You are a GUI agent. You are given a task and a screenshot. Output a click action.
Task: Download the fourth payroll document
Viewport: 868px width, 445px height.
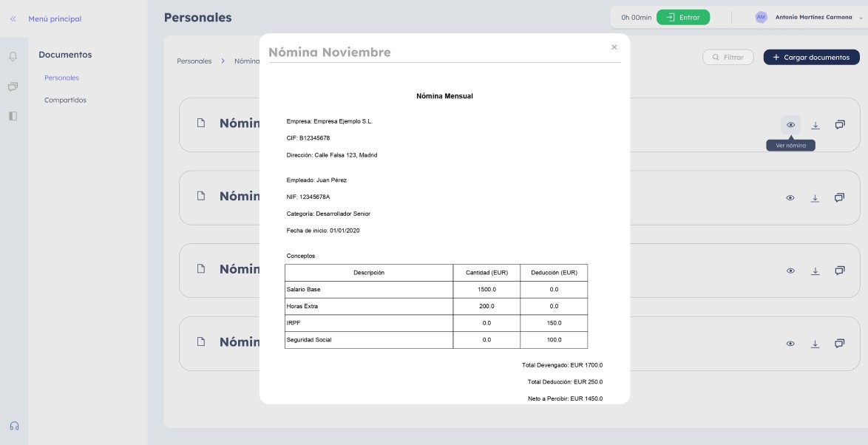[815, 344]
